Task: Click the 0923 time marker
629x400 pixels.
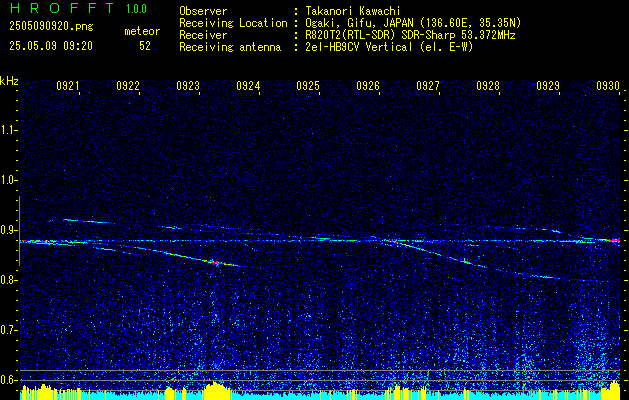Action: [x=188, y=85]
